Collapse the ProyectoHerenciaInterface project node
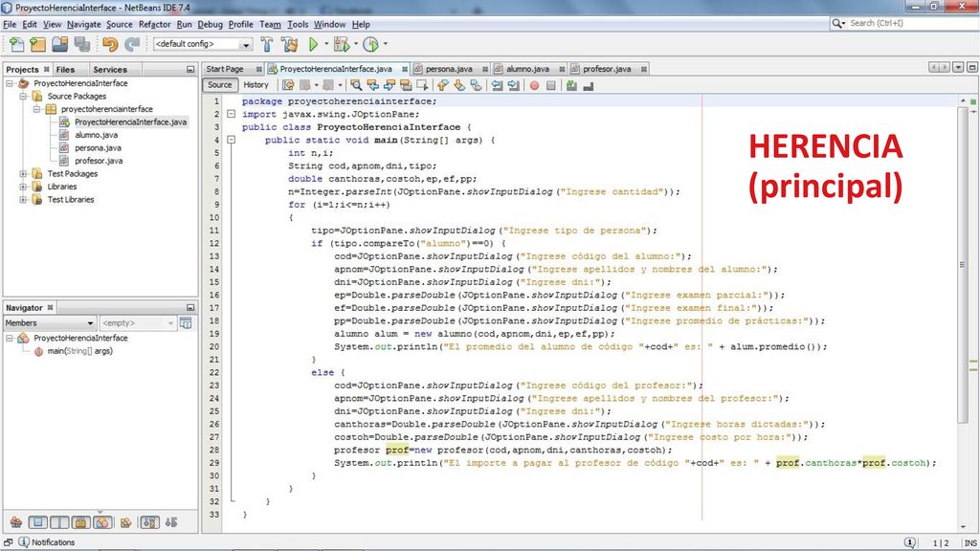 coord(10,83)
